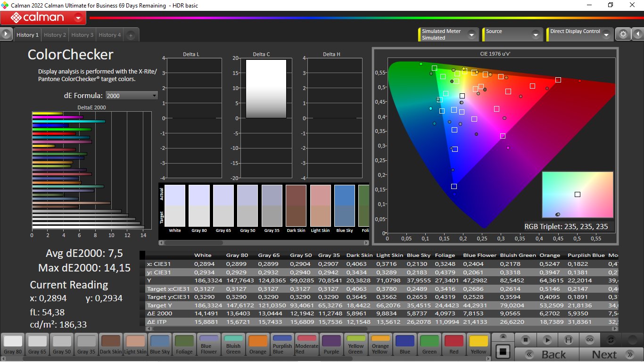Viewport: 644px width, 362px height.
Task: Switch to the History 2 tab
Action: [x=55, y=35]
